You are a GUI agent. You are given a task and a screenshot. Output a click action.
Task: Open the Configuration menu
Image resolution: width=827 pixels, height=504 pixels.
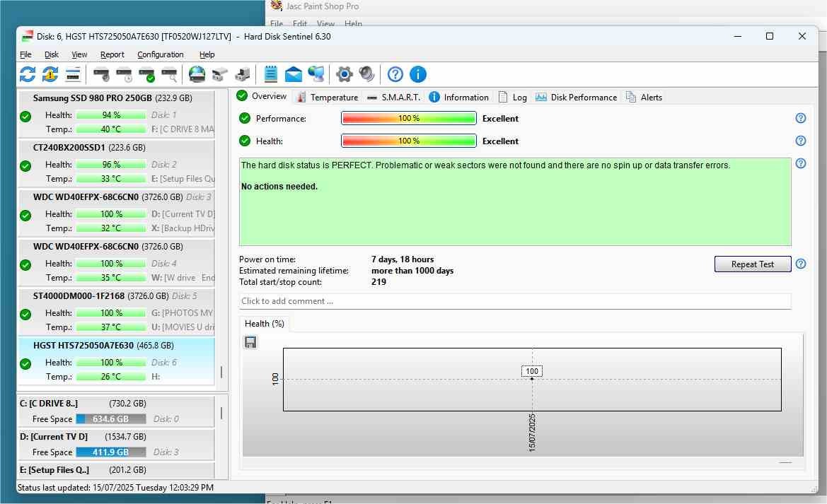161,54
